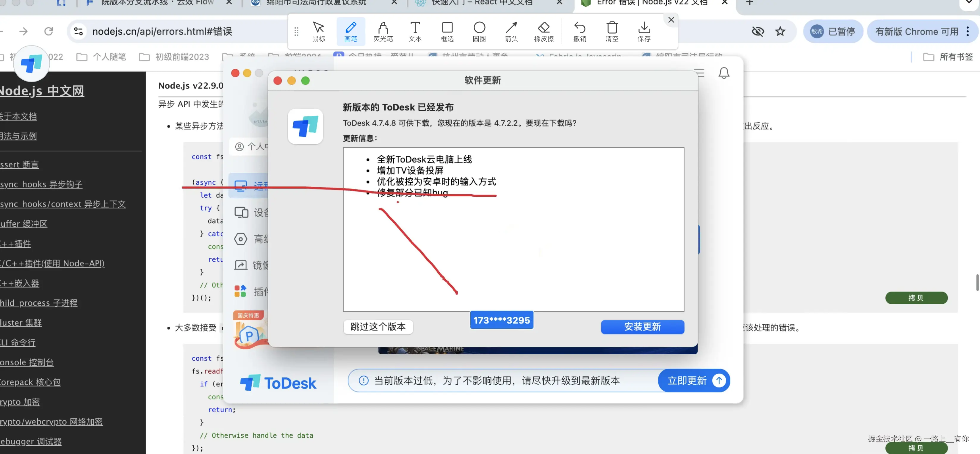The width and height of the screenshot is (980, 454).
Task: Select the 荧光笔 highlighter annotation tool
Action: [383, 31]
